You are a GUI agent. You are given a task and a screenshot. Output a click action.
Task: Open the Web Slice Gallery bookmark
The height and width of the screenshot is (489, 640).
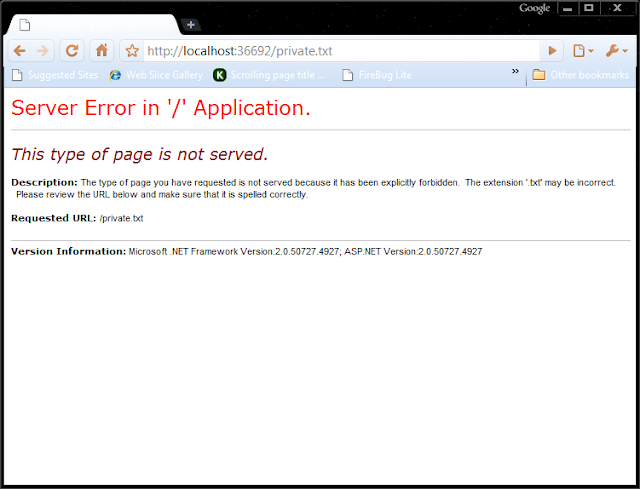click(x=156, y=75)
